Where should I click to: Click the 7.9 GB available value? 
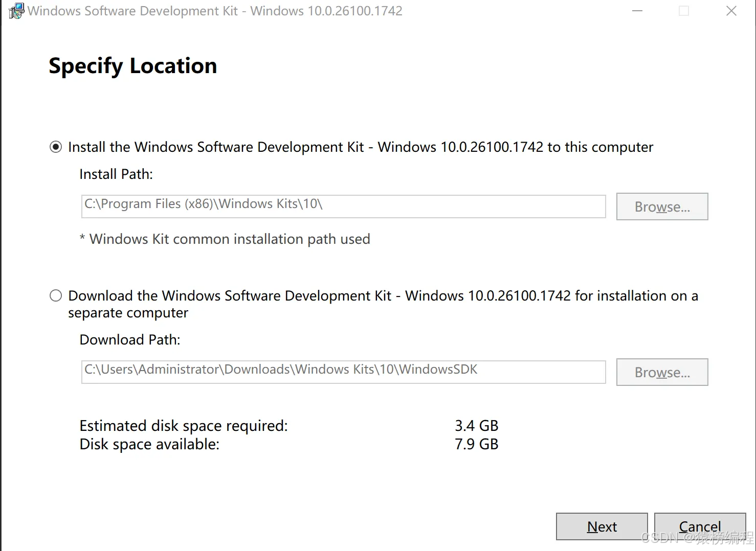[x=477, y=444]
